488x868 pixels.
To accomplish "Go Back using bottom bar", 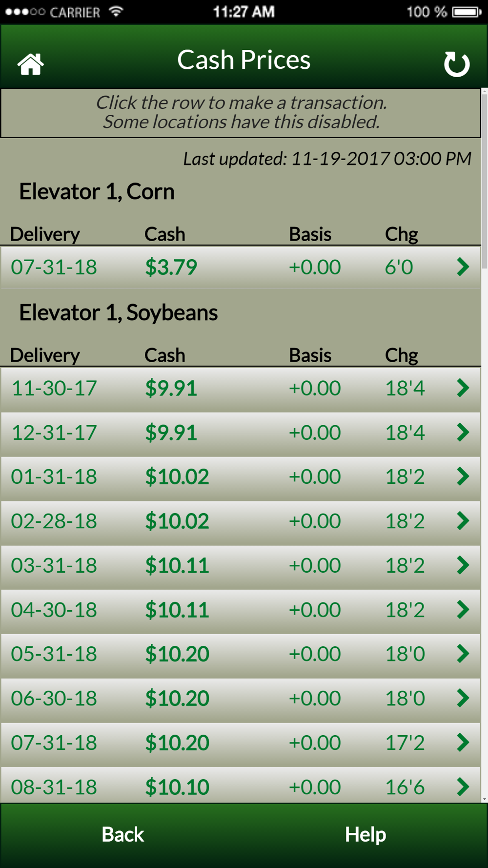I will (122, 834).
